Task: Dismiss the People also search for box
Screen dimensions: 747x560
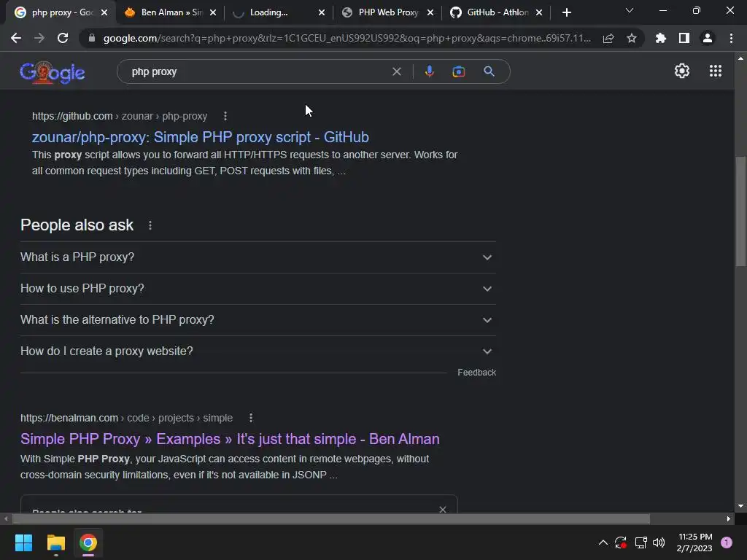Action: [x=443, y=509]
